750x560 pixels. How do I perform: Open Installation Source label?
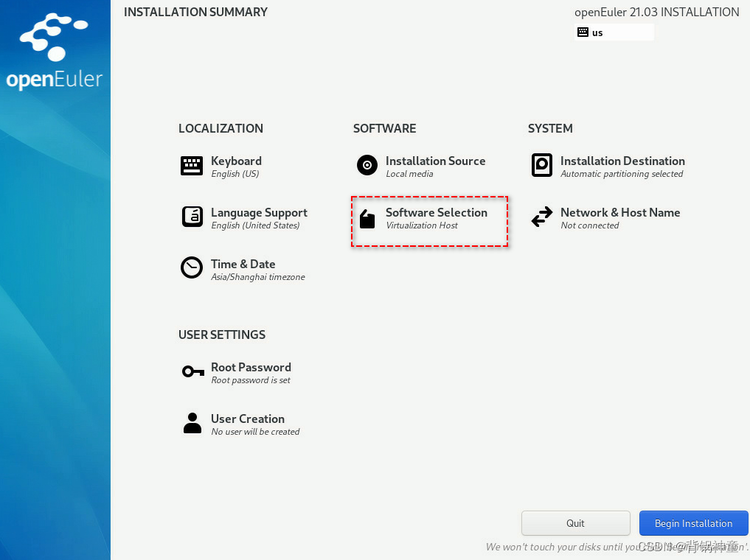[435, 161]
